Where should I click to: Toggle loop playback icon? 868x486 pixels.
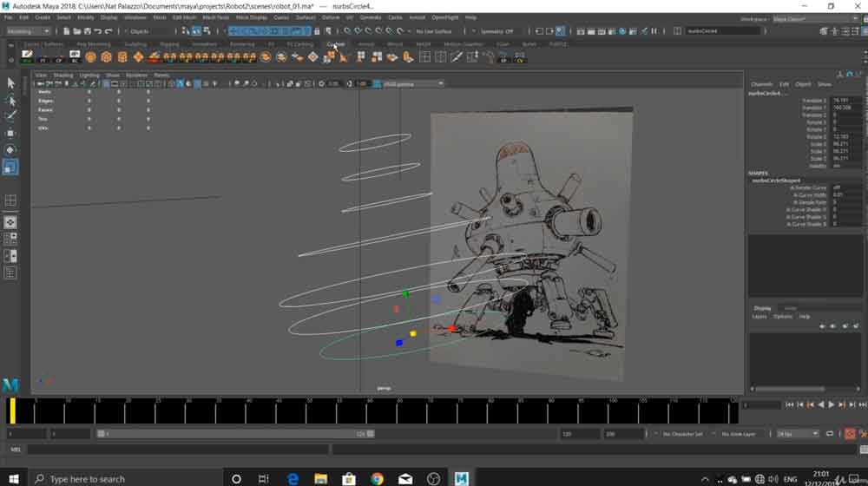[829, 433]
